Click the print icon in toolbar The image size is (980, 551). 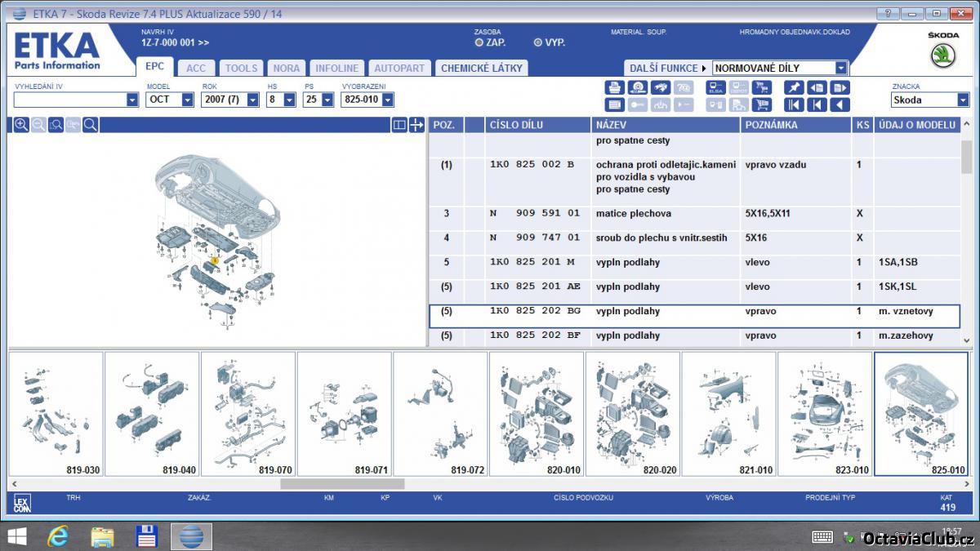(614, 87)
